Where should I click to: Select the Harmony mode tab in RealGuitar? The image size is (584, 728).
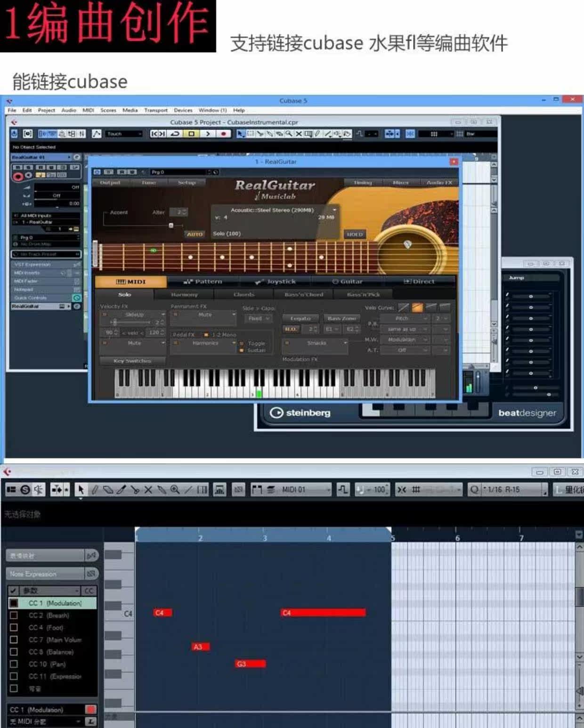click(x=184, y=295)
